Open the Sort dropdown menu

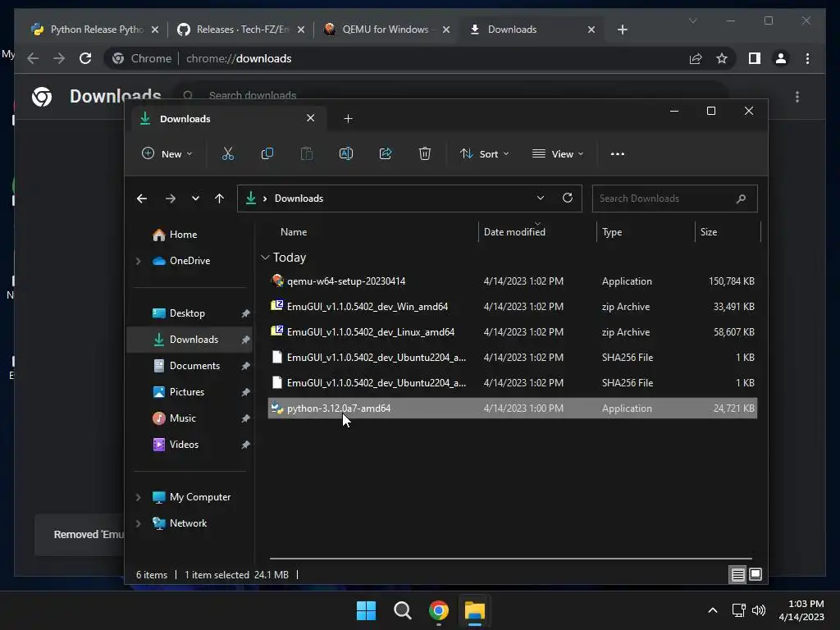(484, 153)
